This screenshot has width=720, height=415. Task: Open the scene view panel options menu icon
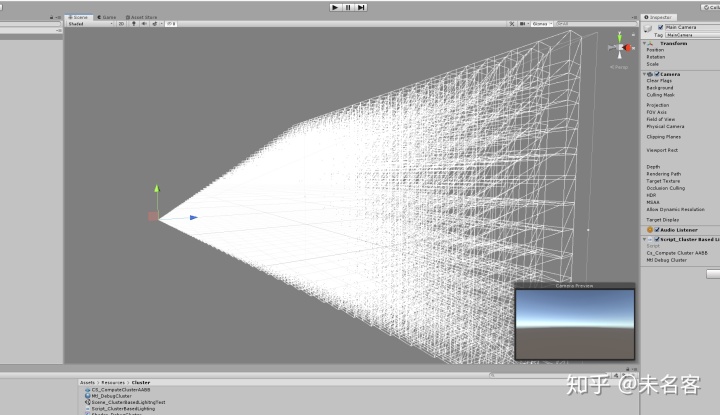click(635, 17)
